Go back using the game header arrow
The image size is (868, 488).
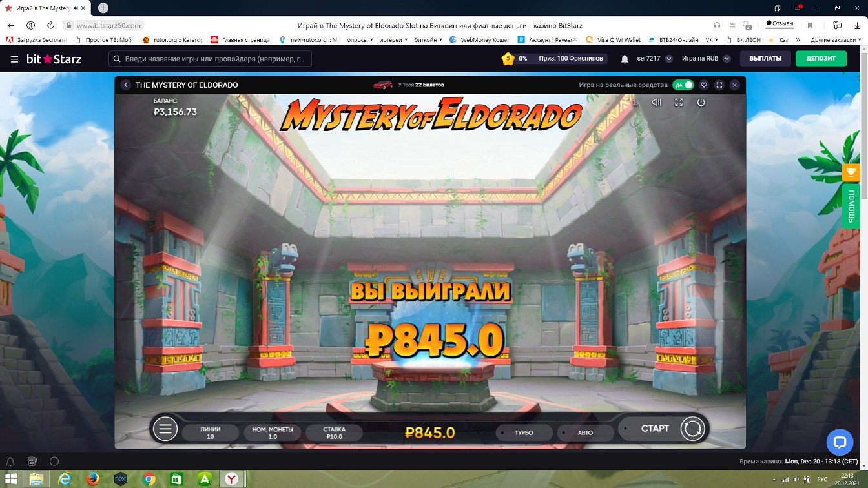[x=126, y=85]
